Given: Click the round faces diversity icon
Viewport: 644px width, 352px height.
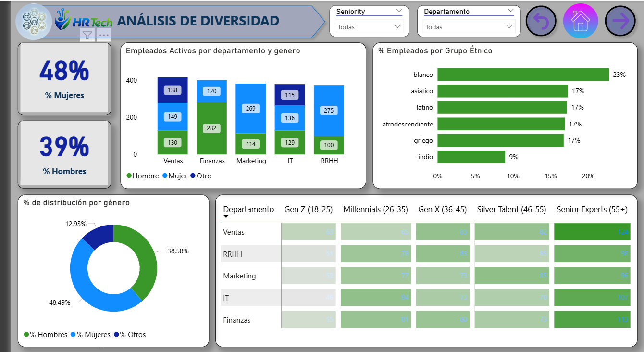Looking at the screenshot, I should pos(34,21).
